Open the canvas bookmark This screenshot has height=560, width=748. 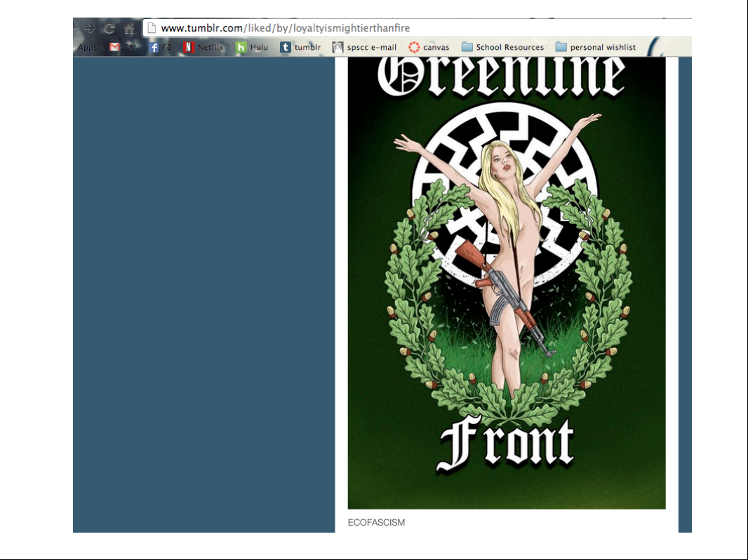tap(429, 47)
